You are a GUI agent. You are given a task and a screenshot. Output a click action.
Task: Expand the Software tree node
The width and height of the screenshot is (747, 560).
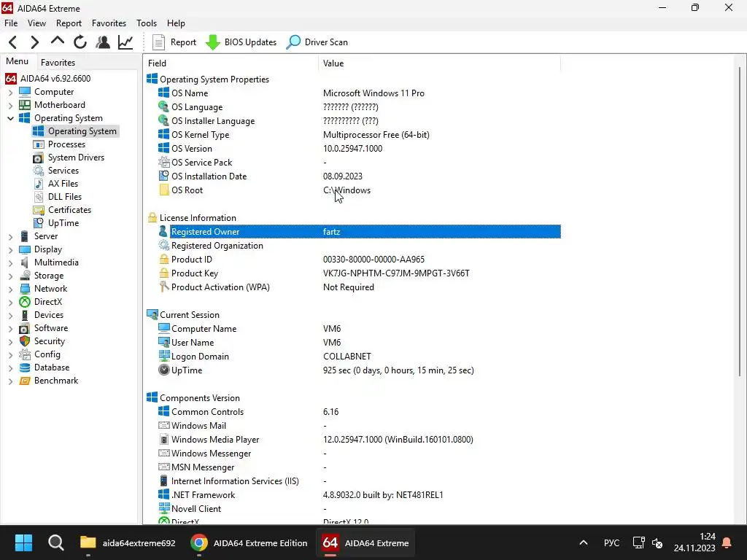click(x=10, y=329)
